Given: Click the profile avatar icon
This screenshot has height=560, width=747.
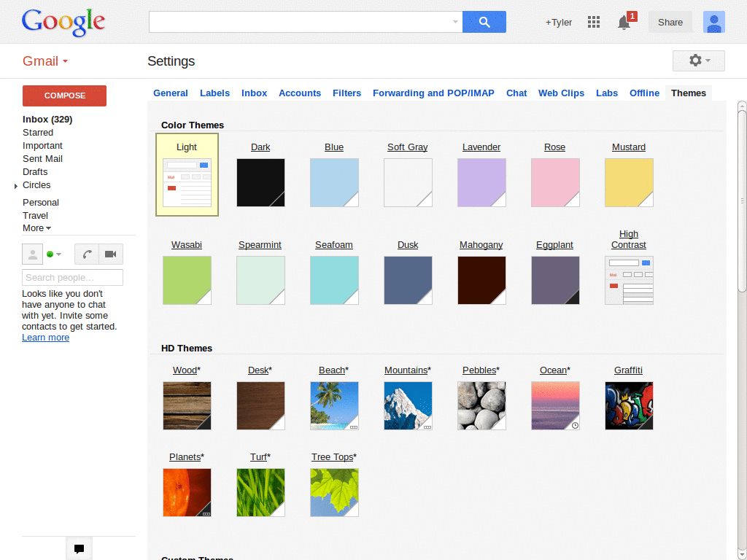Looking at the screenshot, I should tap(713, 22).
